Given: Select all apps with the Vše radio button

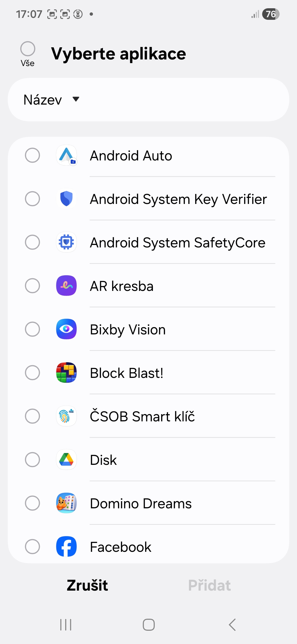Looking at the screenshot, I should 28,49.
